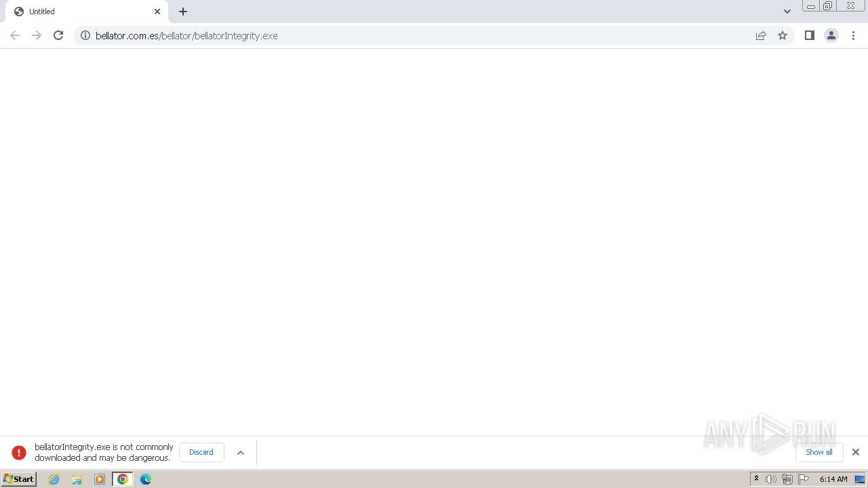The width and height of the screenshot is (868, 488).
Task: Click the bellatorIntegrity.exe warning text
Action: click(104, 452)
